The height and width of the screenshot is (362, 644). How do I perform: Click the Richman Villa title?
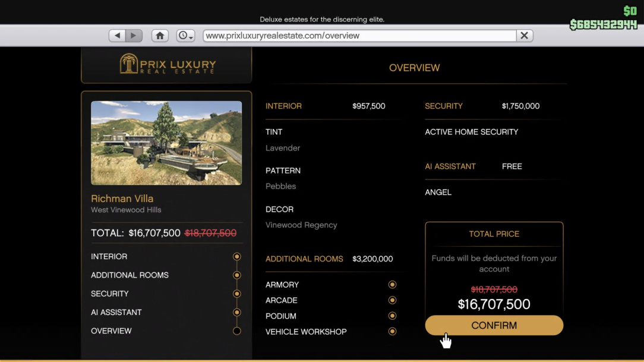pos(122,199)
